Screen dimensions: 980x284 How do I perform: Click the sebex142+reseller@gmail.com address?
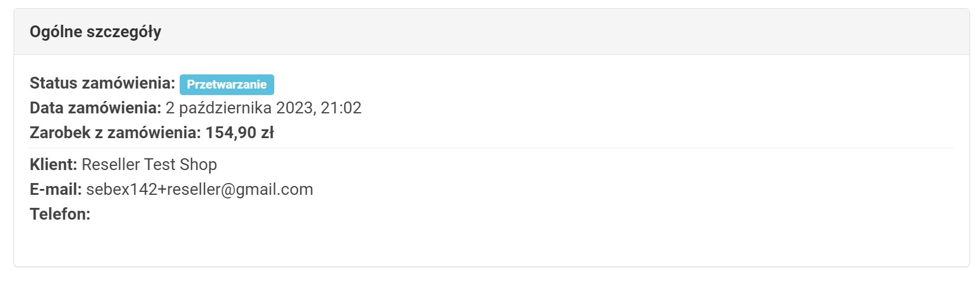click(199, 189)
